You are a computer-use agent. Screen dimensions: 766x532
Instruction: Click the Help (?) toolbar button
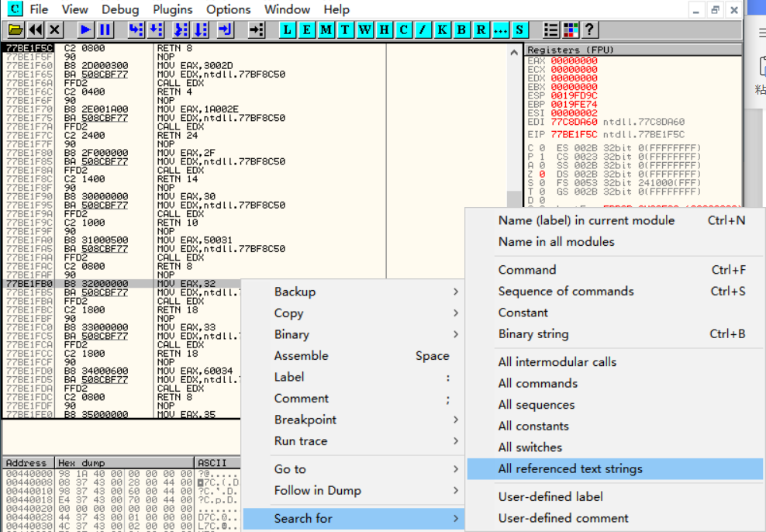(589, 29)
